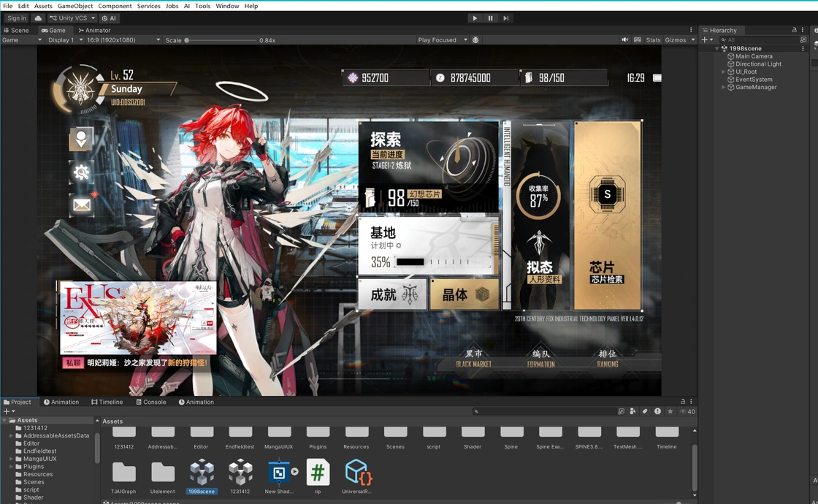Viewport: 818px width, 504px height.
Task: Click the in-game settings gear icon
Action: click(81, 172)
